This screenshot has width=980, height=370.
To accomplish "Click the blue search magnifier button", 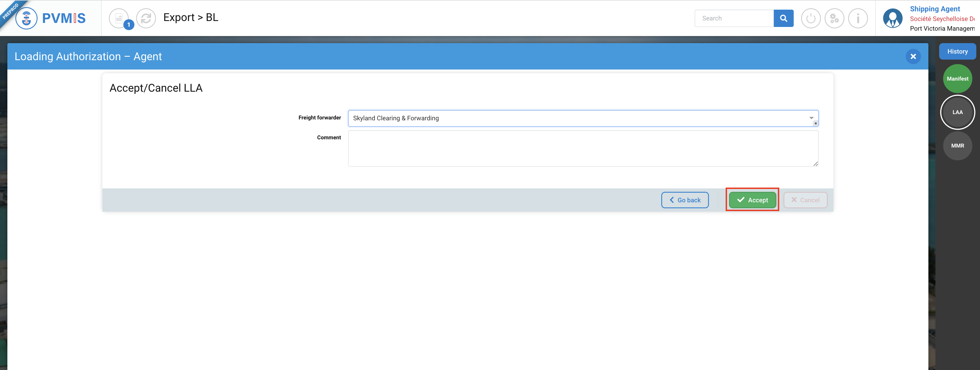I will (x=783, y=18).
